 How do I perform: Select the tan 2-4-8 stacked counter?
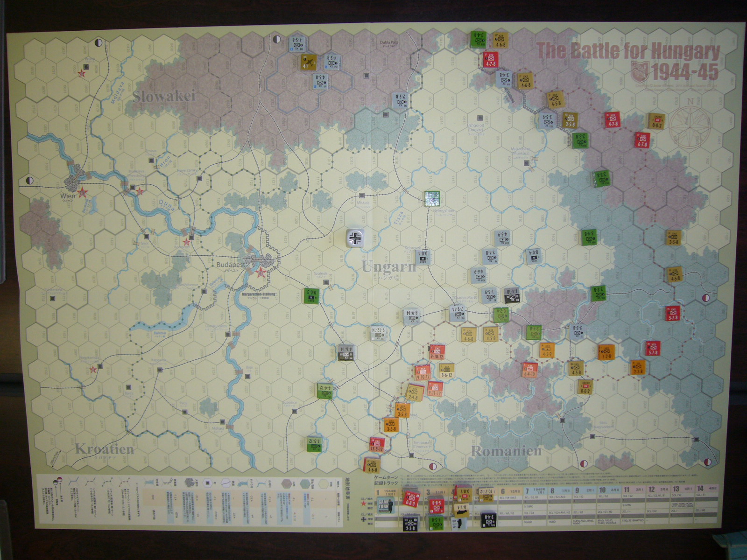(x=413, y=392)
